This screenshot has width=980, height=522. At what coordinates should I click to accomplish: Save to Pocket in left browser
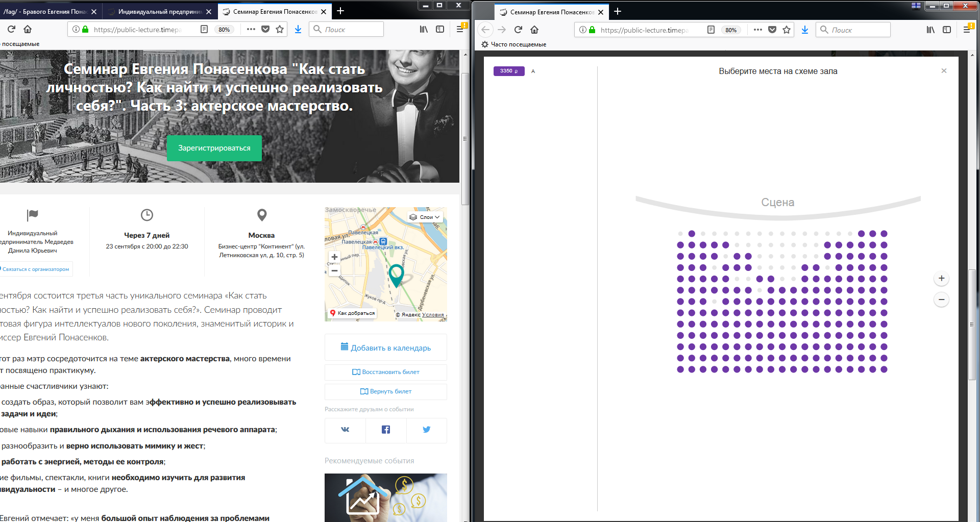point(265,29)
